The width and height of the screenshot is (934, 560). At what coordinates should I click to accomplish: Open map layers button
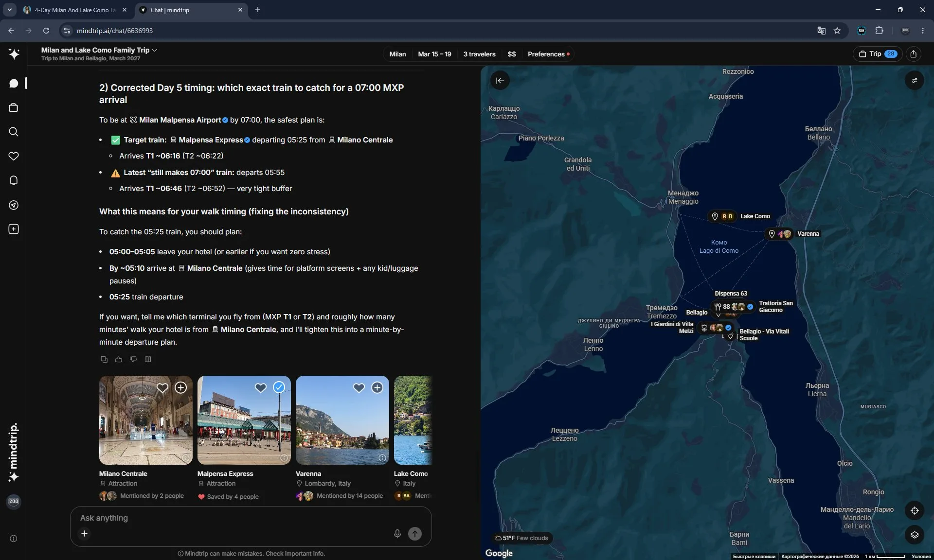[x=915, y=535]
